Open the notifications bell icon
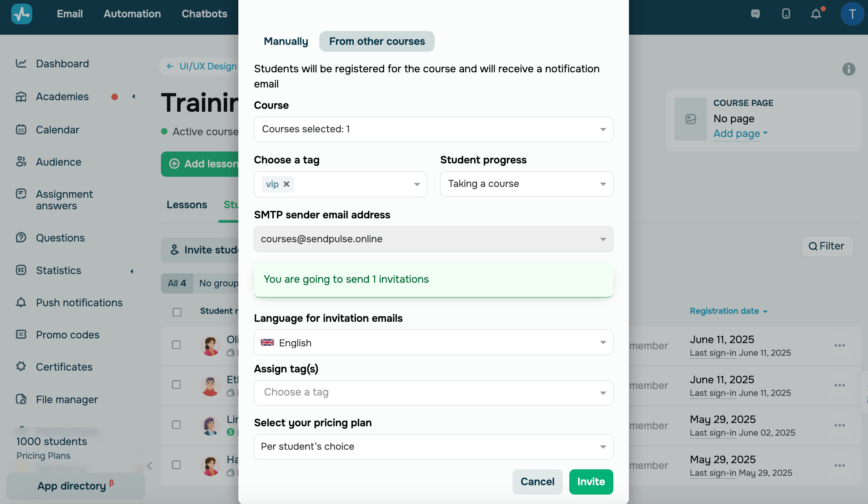868x504 pixels. (x=816, y=14)
